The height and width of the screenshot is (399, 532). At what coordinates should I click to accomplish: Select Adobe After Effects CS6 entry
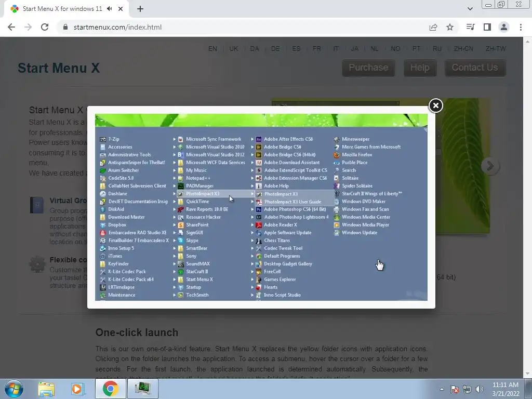click(288, 139)
